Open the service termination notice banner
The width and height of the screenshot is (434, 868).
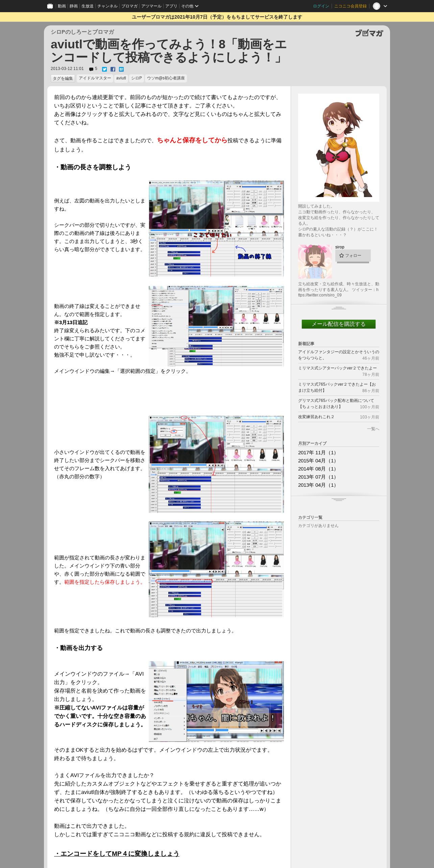[217, 17]
